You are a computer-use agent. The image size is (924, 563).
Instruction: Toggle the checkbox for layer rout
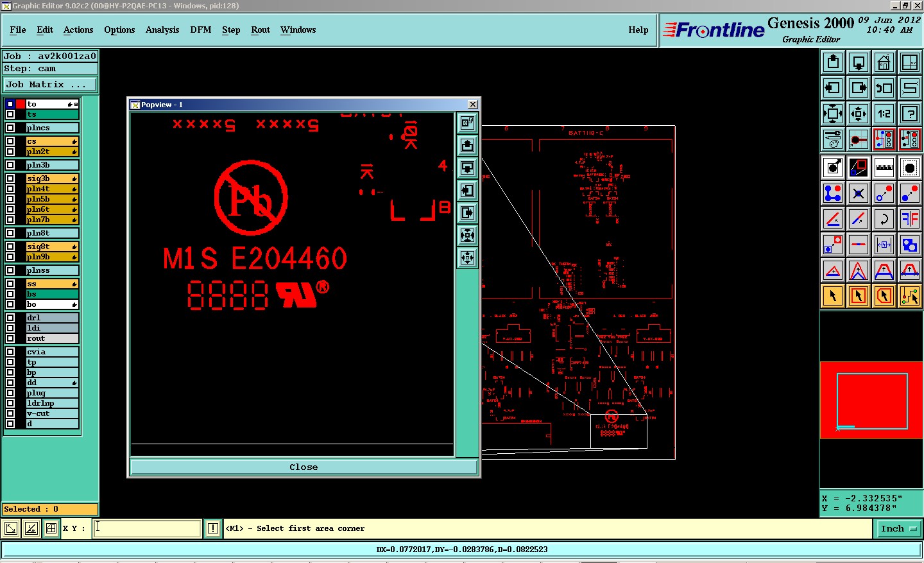(x=10, y=338)
